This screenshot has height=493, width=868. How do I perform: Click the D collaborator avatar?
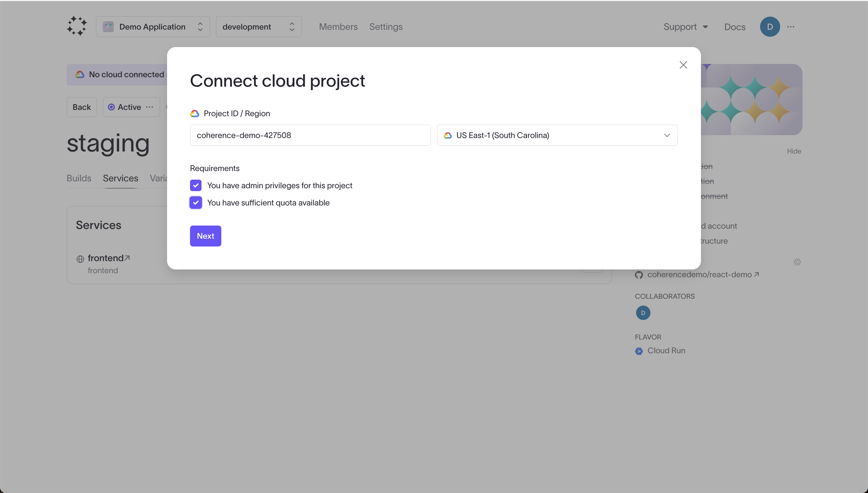point(643,313)
